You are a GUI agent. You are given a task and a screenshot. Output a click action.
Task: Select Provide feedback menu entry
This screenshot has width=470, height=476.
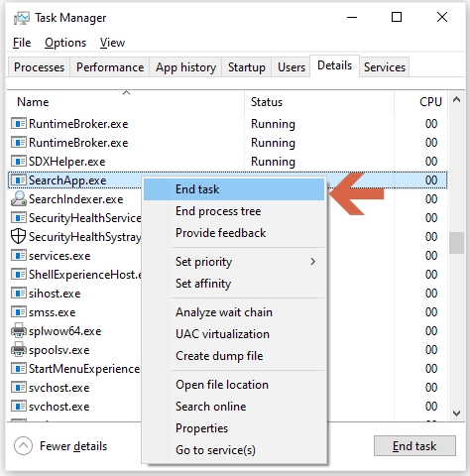(234, 233)
